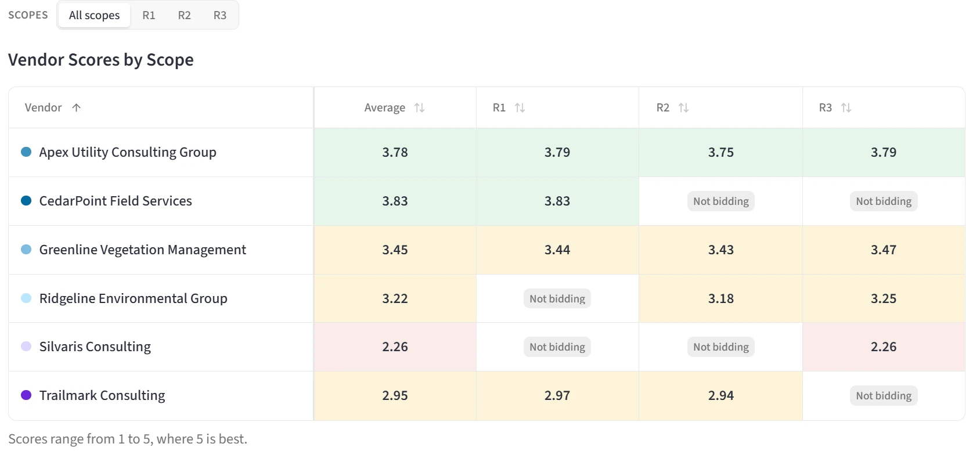Click the Vendor Scores by Scope heading

101,60
